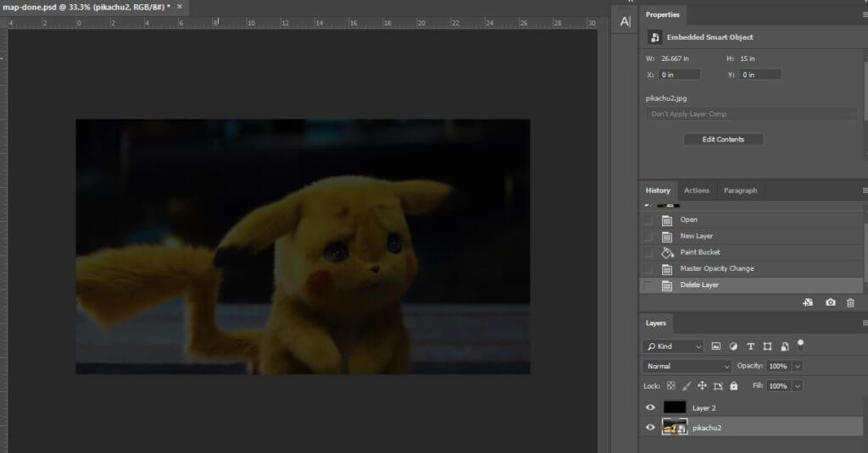
Task: Click the Pikachu image on the canvas
Action: (303, 246)
